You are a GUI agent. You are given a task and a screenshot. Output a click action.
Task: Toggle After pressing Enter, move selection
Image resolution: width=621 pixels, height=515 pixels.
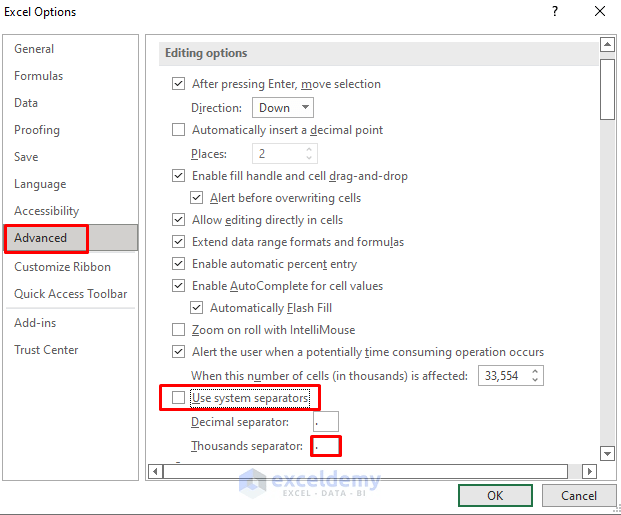point(178,84)
